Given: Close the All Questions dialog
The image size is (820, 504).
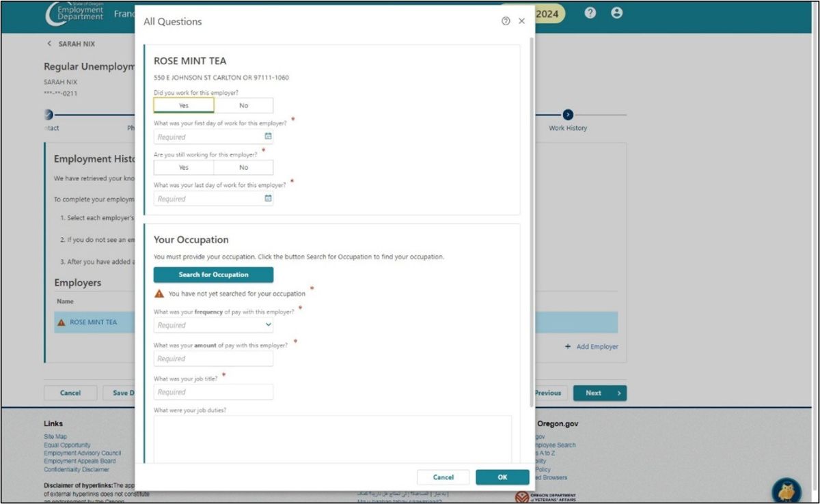Looking at the screenshot, I should click(522, 21).
